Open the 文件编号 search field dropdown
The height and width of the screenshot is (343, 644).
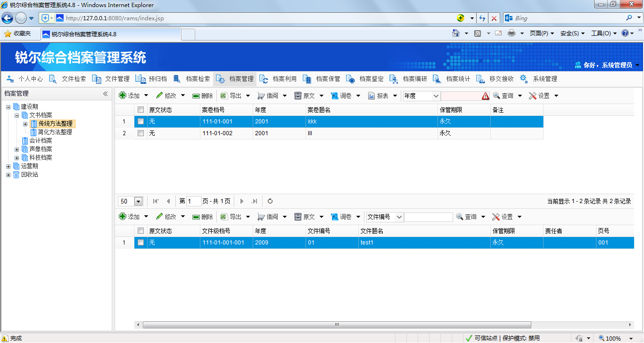(x=399, y=217)
